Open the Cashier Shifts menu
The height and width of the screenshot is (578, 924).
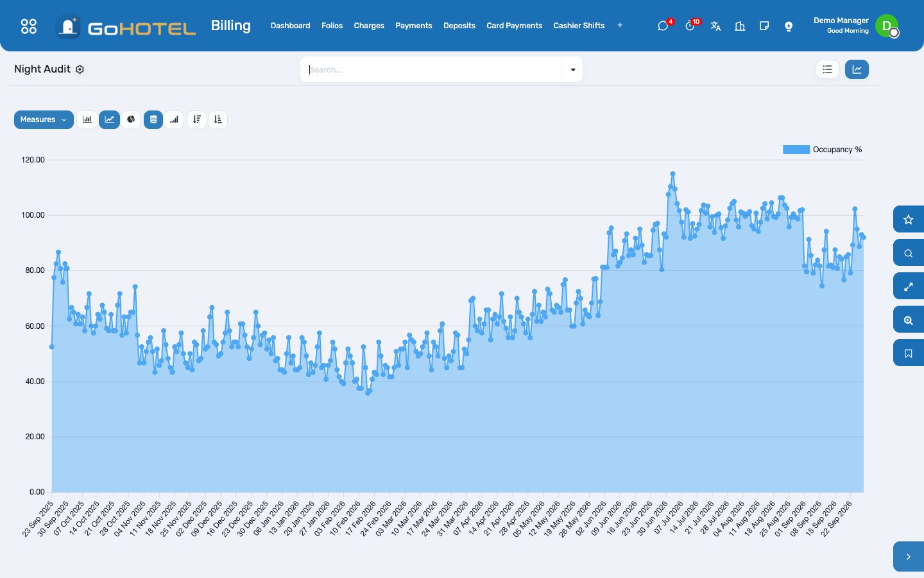(579, 26)
